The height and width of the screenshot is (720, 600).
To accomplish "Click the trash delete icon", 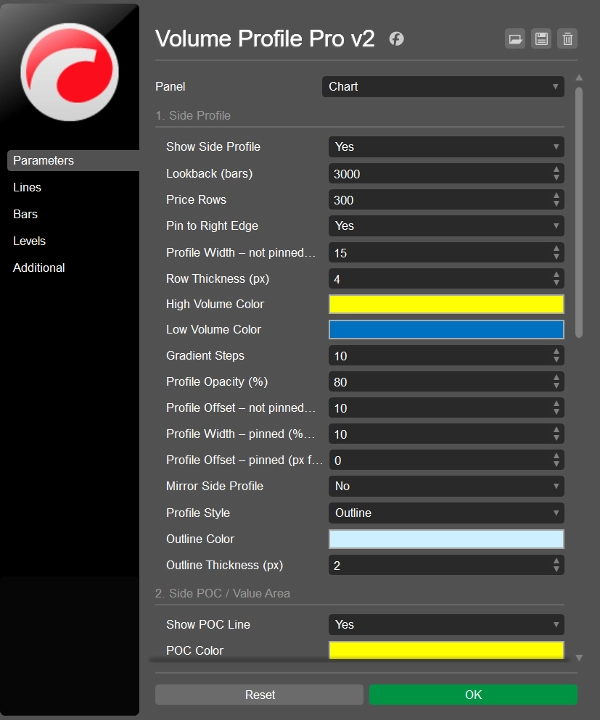I will pyautogui.click(x=567, y=39).
